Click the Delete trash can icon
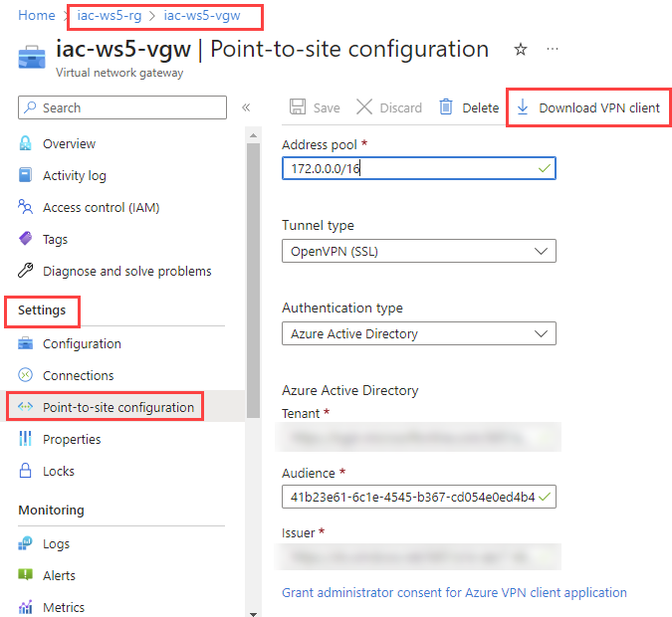The height and width of the screenshot is (617, 672). pos(446,106)
